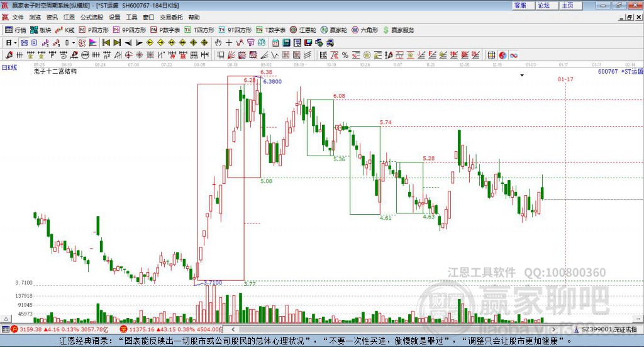Click the 主页 homepage button

pos(570,5)
